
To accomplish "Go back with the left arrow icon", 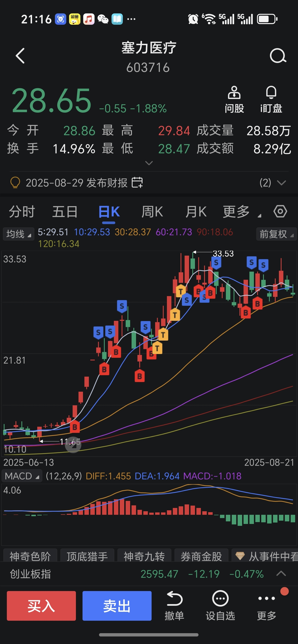I will (x=20, y=56).
